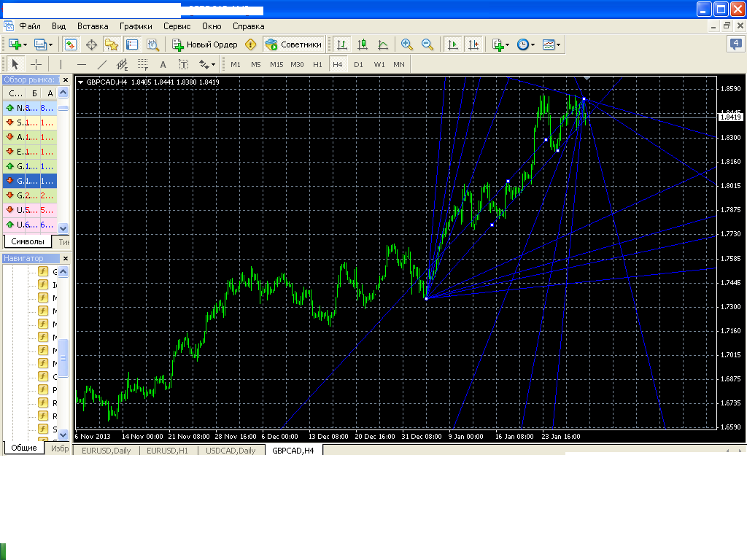Select the Fibonacci retracement tool
This screenshot has width=747, height=560.
[142, 64]
